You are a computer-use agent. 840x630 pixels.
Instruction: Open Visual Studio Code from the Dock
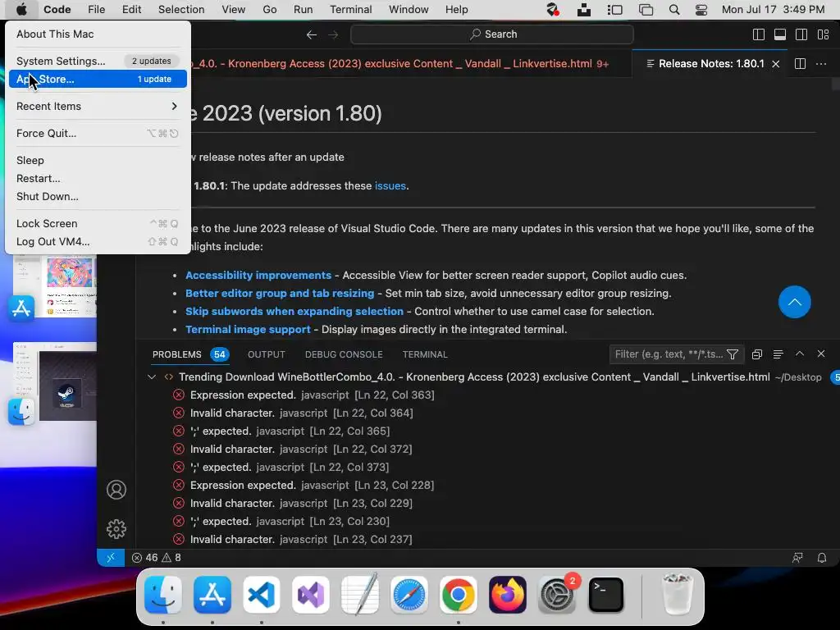tap(262, 595)
